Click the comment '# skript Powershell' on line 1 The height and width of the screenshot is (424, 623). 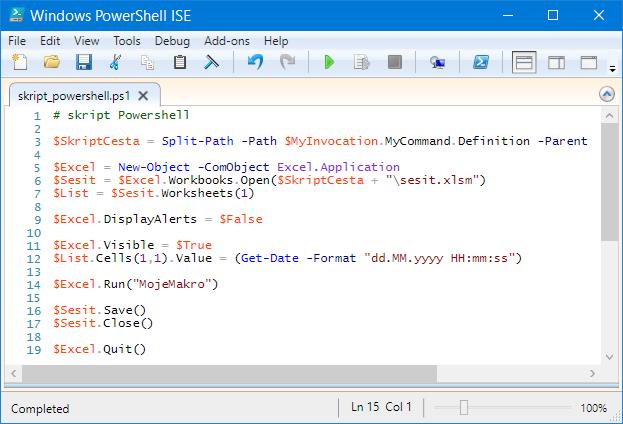point(121,115)
